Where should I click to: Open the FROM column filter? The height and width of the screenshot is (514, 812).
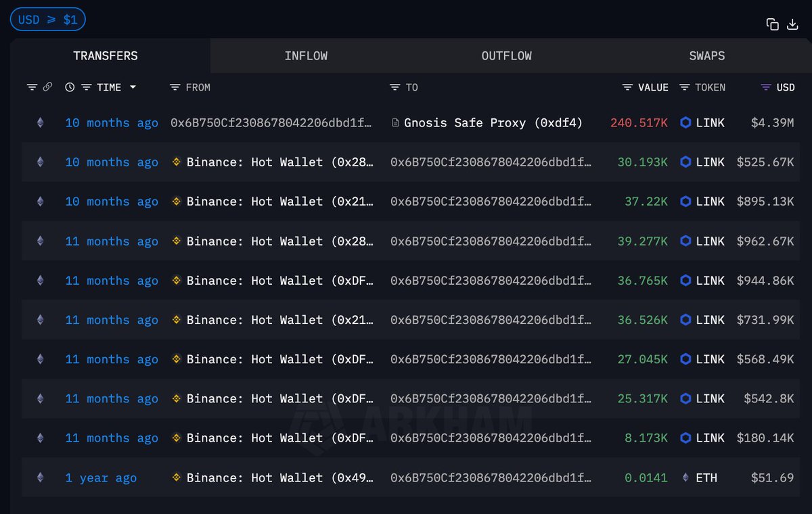(x=175, y=87)
